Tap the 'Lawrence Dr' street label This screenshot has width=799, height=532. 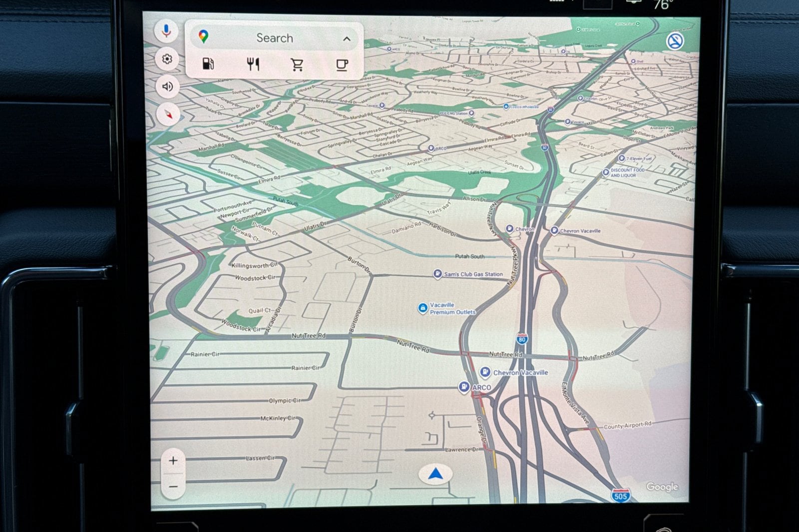coord(462,450)
